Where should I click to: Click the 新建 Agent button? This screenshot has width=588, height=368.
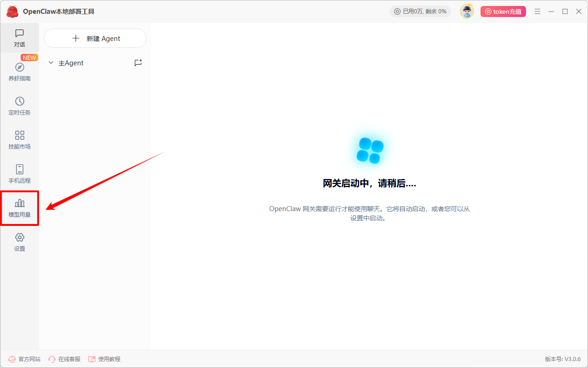(x=95, y=38)
